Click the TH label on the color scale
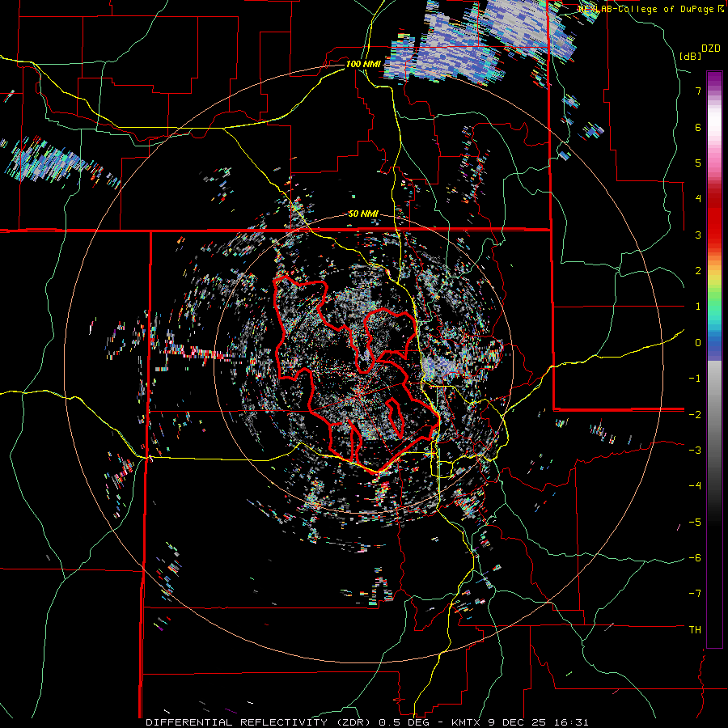 [x=695, y=629]
